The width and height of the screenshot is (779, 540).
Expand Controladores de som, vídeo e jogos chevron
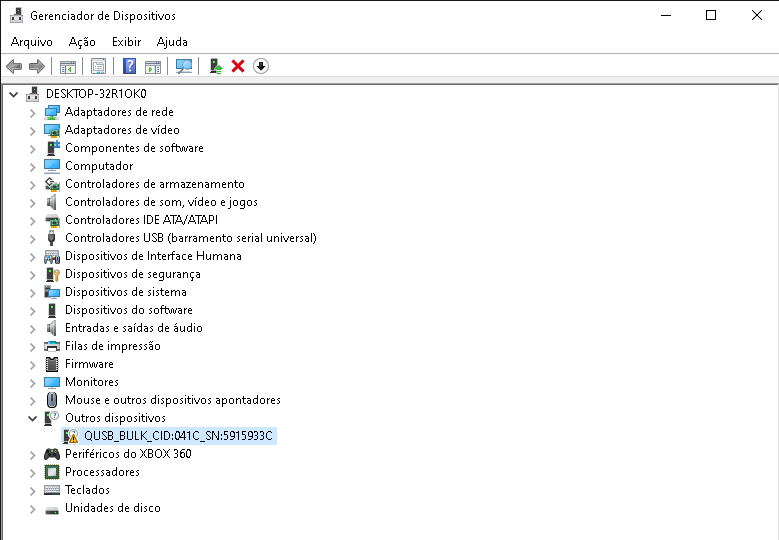[x=33, y=203]
